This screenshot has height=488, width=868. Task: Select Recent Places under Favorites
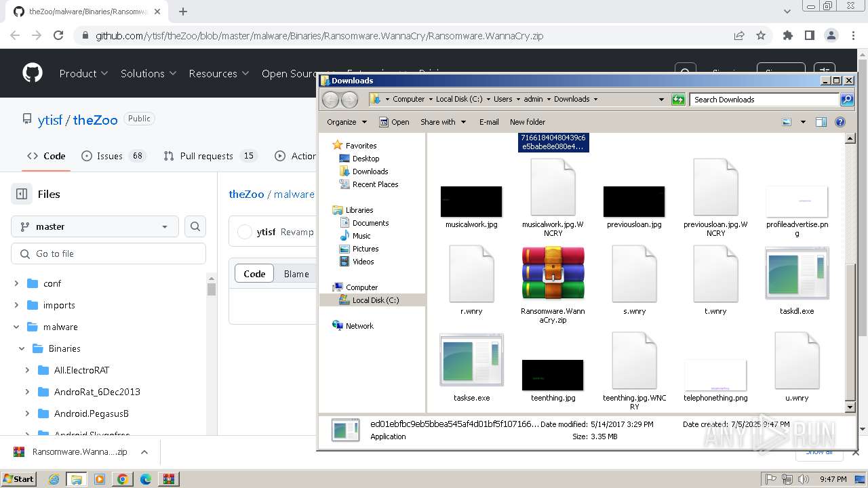coord(375,184)
